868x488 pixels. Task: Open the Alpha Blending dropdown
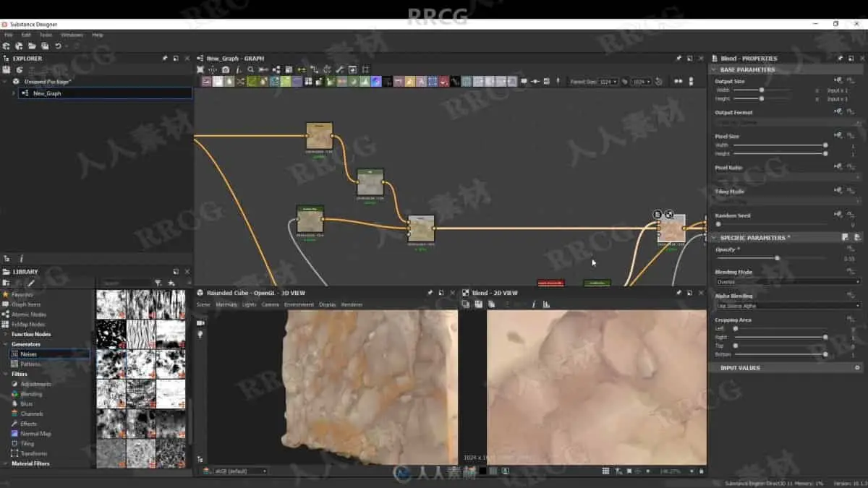787,306
